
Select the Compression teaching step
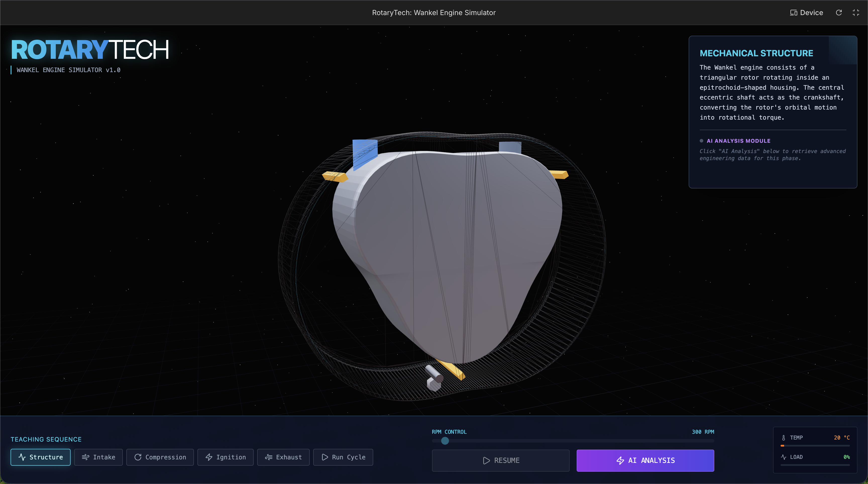point(160,457)
